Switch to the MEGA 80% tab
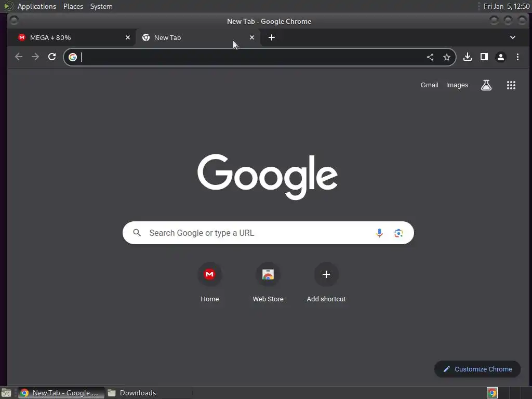Image resolution: width=532 pixels, height=399 pixels. (x=72, y=37)
